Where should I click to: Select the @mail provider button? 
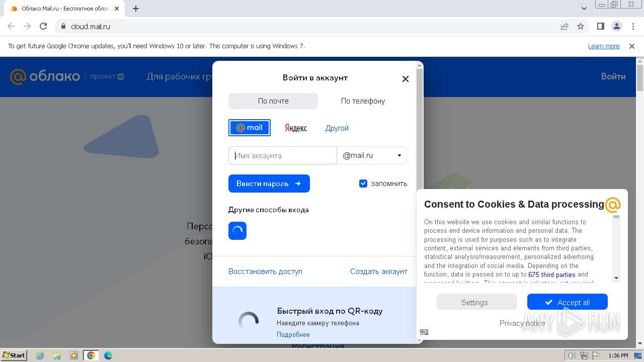pyautogui.click(x=250, y=128)
